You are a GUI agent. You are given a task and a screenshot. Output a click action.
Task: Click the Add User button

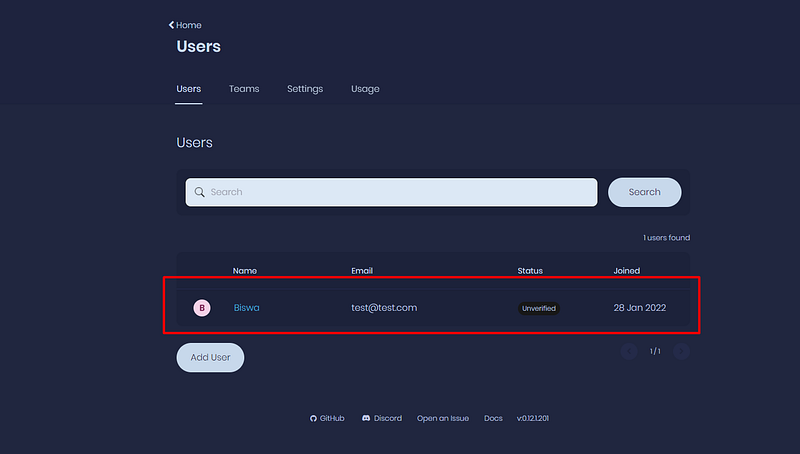pos(210,358)
